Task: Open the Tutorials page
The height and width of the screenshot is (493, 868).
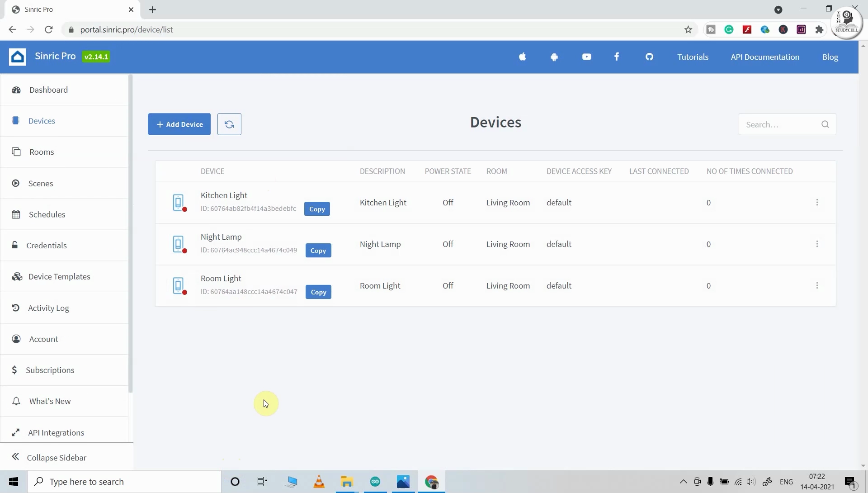Action: coord(692,57)
